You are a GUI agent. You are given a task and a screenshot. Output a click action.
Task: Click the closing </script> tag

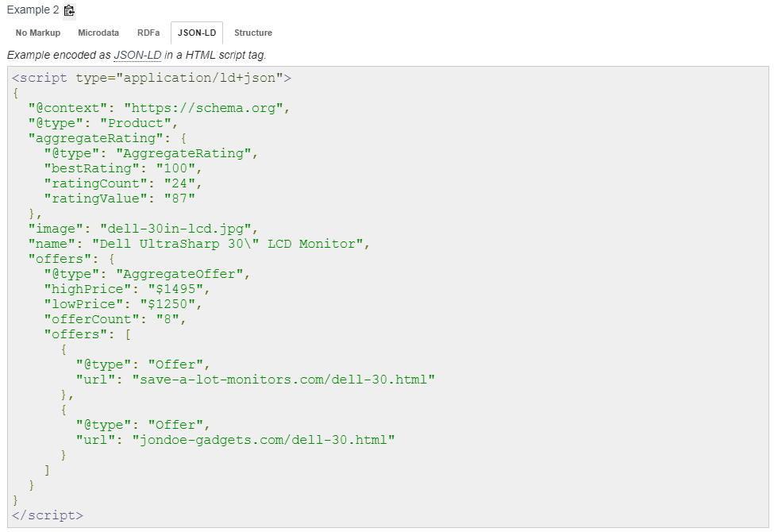pyautogui.click(x=48, y=515)
